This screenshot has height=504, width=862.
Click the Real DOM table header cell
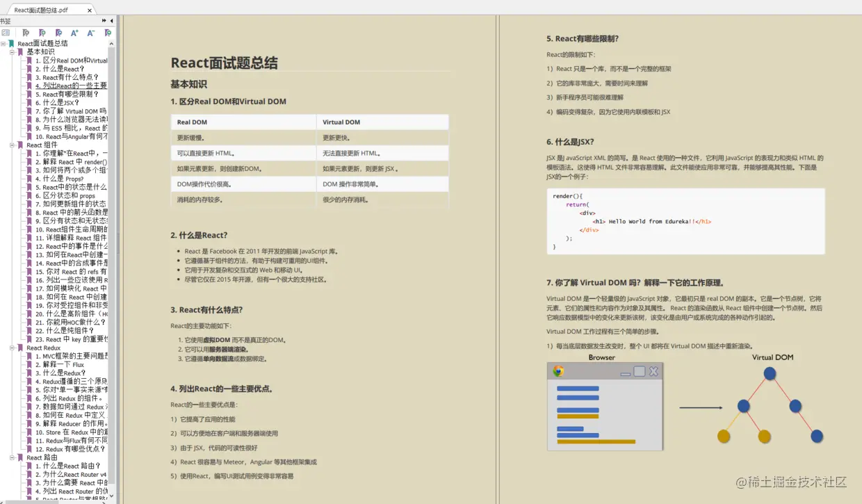click(x=243, y=122)
